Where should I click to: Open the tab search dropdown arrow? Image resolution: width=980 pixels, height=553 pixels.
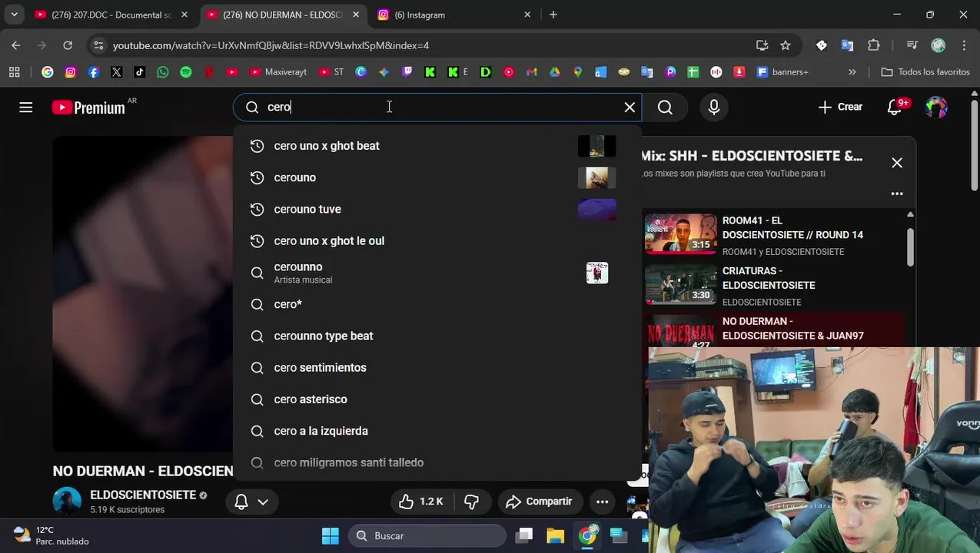14,15
